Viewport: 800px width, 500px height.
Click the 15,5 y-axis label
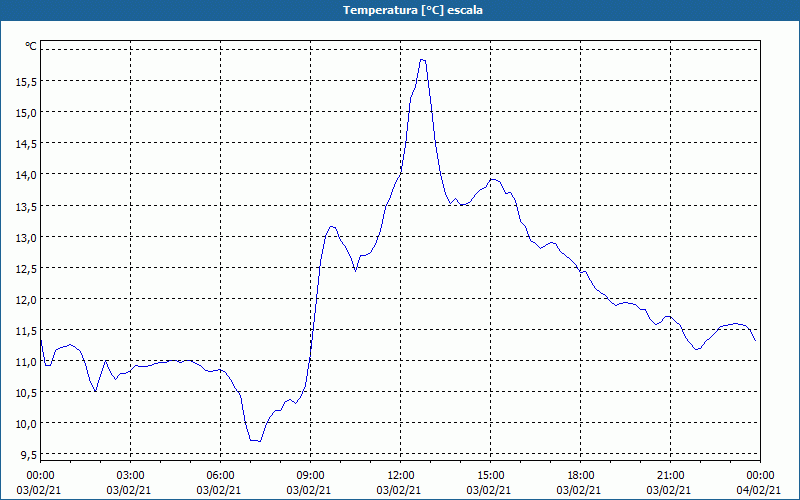point(26,82)
